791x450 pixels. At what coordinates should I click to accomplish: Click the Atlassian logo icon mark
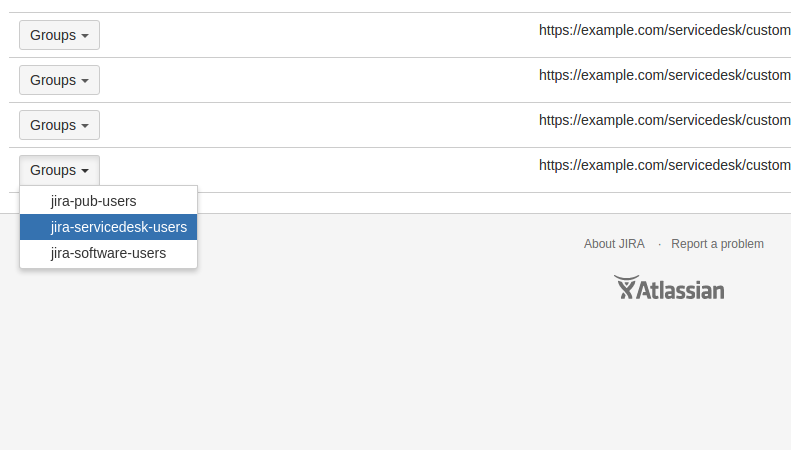pos(626,289)
